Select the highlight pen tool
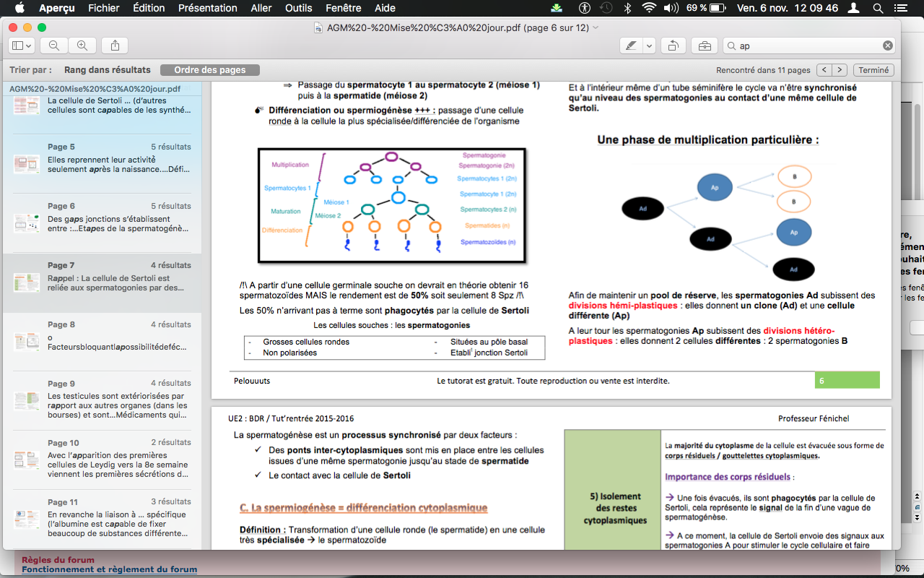 coord(632,46)
